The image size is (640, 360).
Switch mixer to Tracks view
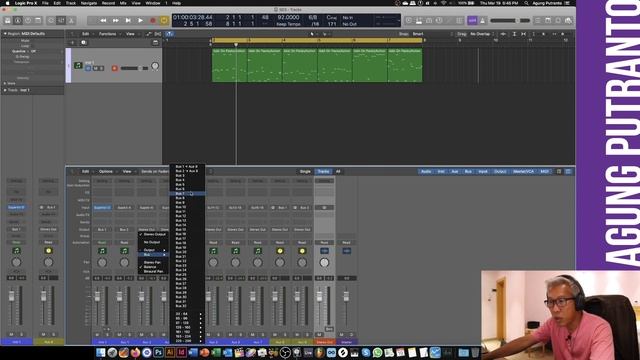click(x=323, y=171)
